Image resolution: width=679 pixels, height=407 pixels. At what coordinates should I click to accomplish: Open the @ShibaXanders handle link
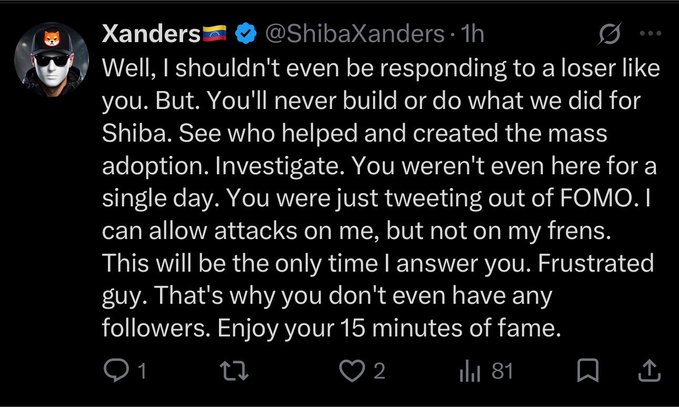point(355,33)
